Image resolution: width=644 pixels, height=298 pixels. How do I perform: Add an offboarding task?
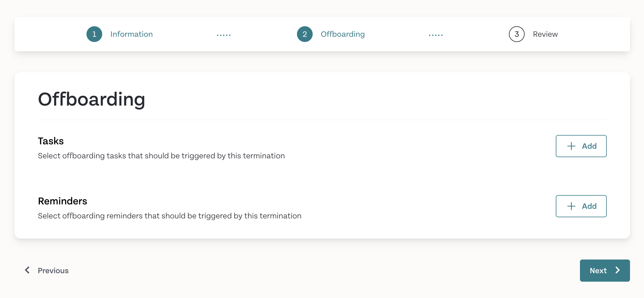(581, 146)
